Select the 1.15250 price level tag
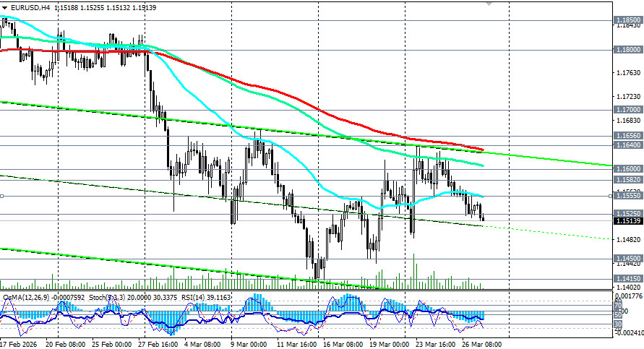Image resolution: width=644 pixels, height=349 pixels. tap(627, 214)
